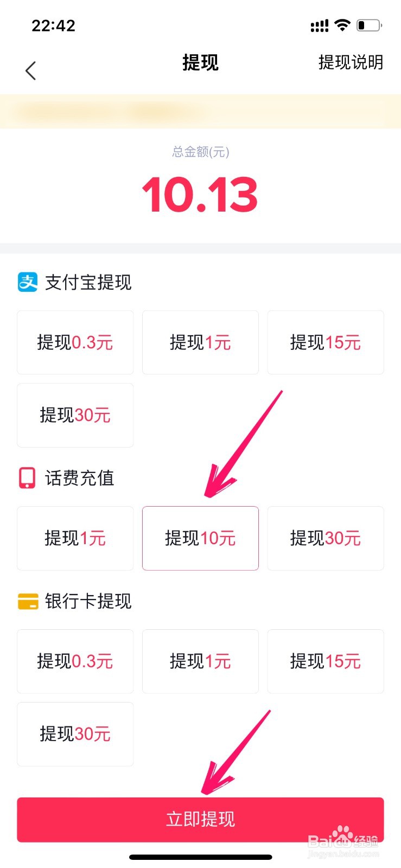
Task: Open 提现说明 withdrawal instructions
Action: pos(351,62)
